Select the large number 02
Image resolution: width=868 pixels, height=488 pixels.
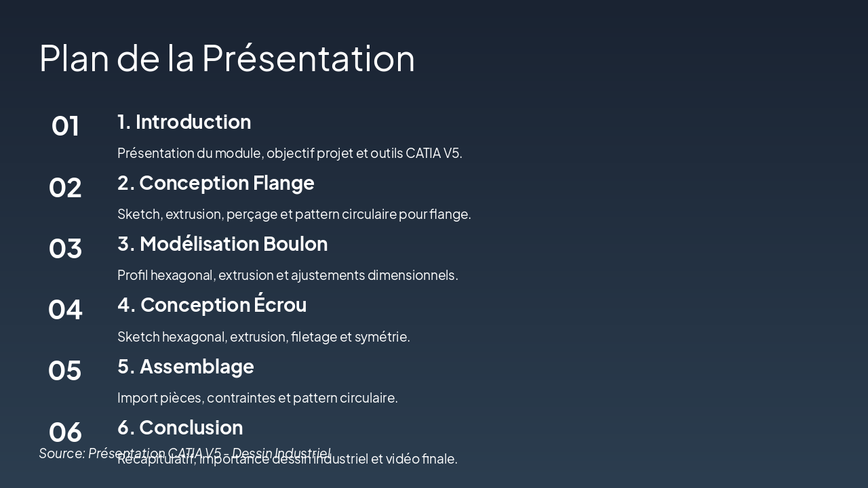coord(65,188)
